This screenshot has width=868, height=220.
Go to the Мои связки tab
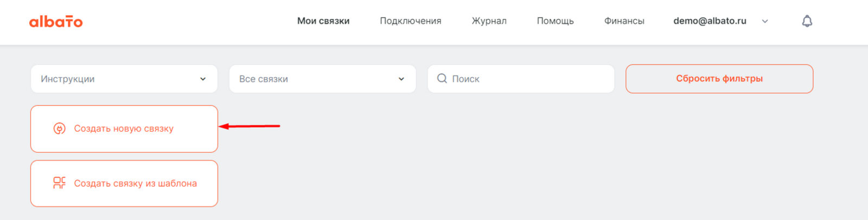coord(323,21)
